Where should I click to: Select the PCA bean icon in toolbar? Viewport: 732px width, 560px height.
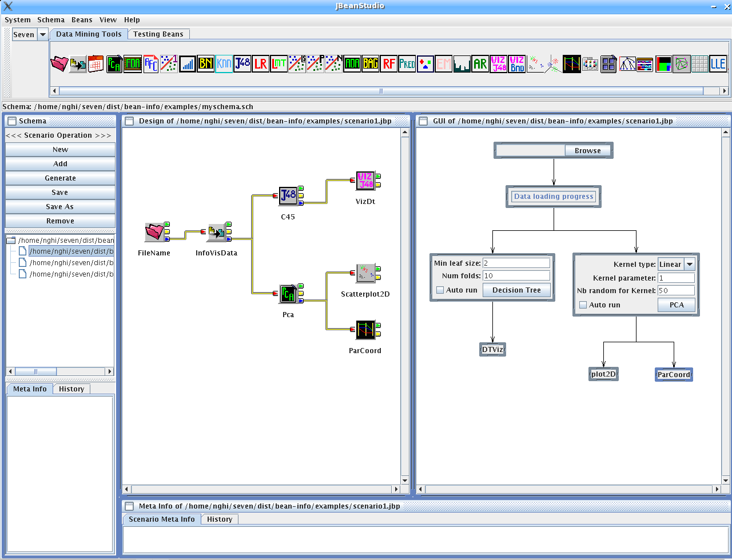tap(114, 63)
